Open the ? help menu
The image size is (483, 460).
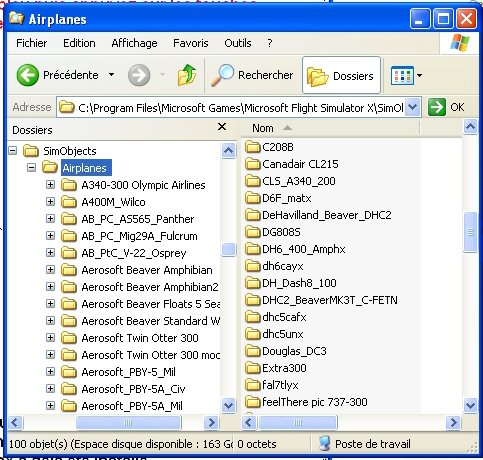(270, 43)
